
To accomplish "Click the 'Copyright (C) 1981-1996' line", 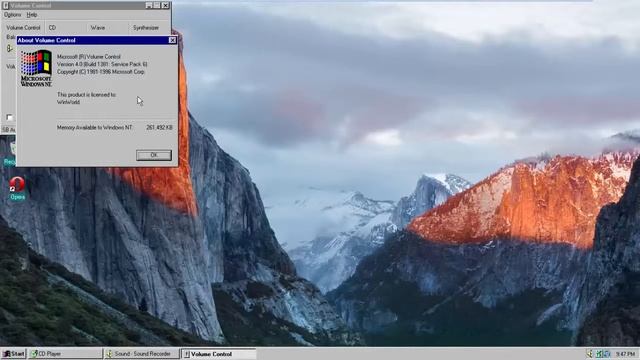I will tap(100, 71).
